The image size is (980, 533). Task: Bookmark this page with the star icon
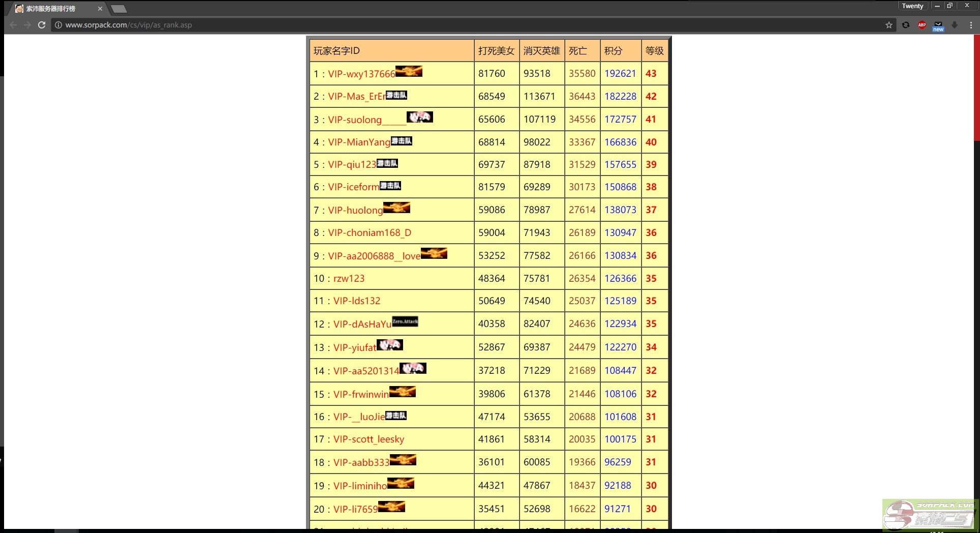[889, 25]
